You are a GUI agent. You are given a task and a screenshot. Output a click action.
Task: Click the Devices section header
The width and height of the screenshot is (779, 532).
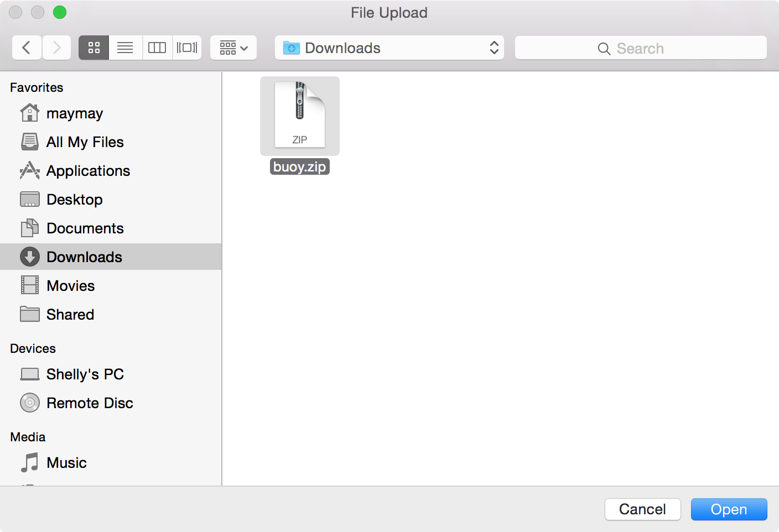click(33, 348)
